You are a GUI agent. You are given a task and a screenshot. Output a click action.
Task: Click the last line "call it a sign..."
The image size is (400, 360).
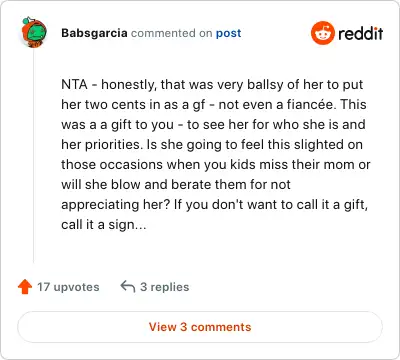pyautogui.click(x=104, y=225)
